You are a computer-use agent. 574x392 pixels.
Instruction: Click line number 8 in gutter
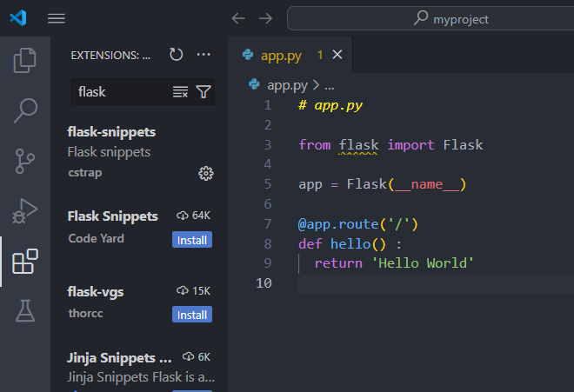click(268, 243)
